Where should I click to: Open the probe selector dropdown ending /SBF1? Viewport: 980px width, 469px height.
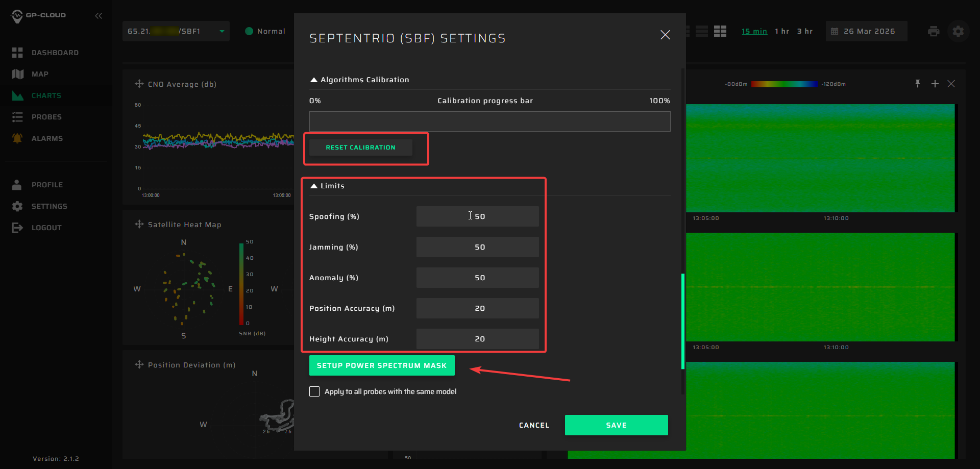point(176,31)
